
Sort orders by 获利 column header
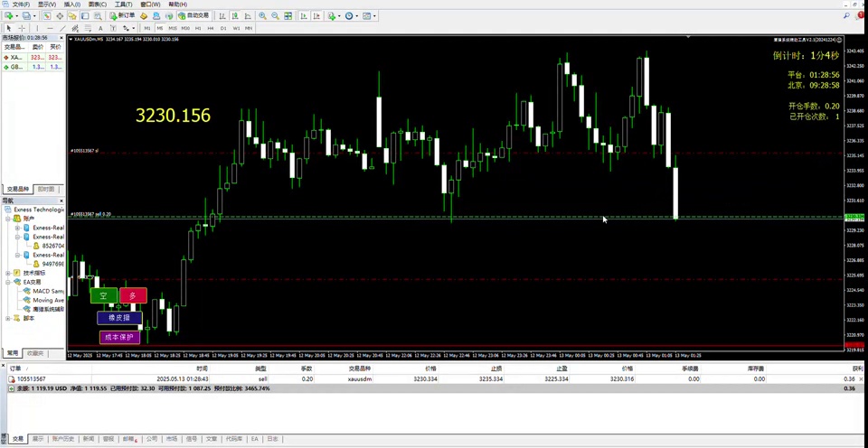point(857,369)
